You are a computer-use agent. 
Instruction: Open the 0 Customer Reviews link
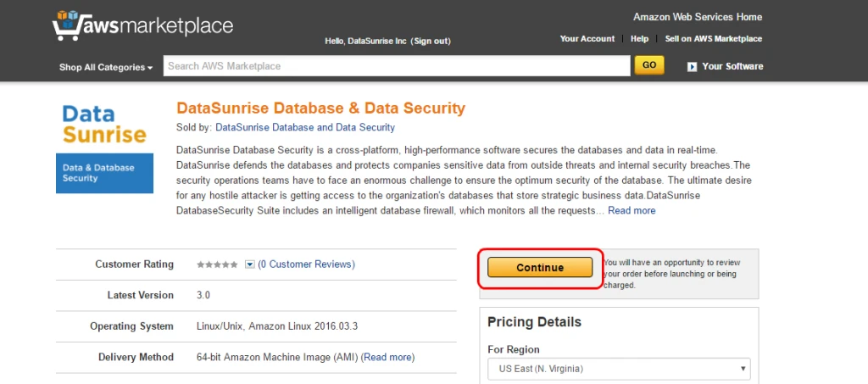pos(306,264)
